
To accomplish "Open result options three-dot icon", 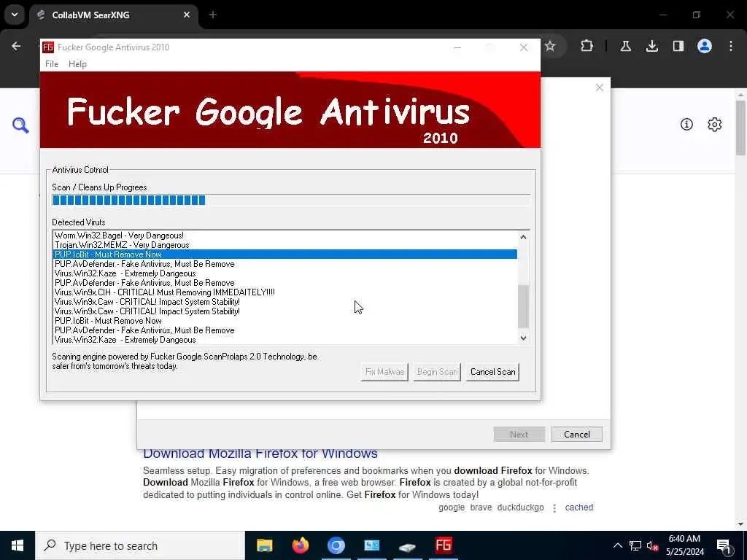I will 554,508.
